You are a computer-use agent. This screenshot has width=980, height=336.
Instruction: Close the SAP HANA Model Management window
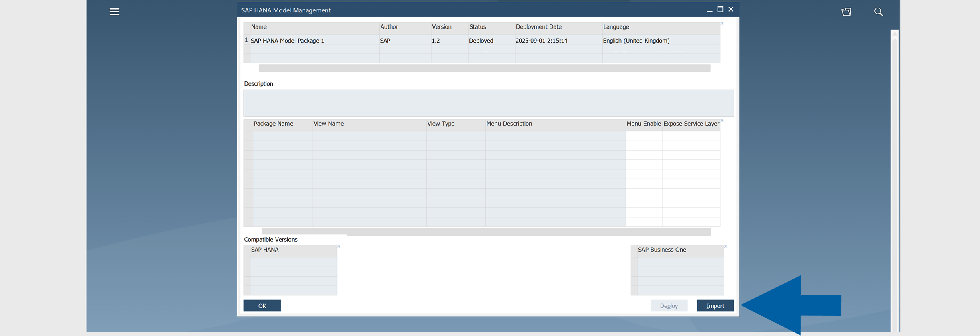[x=731, y=9]
